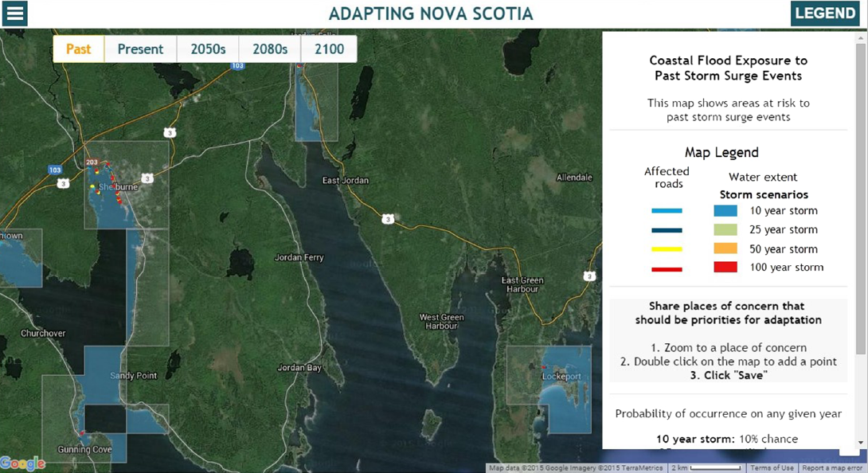Open the 2050s scenario tab
Viewport: 868px width, 473px height.
207,49
